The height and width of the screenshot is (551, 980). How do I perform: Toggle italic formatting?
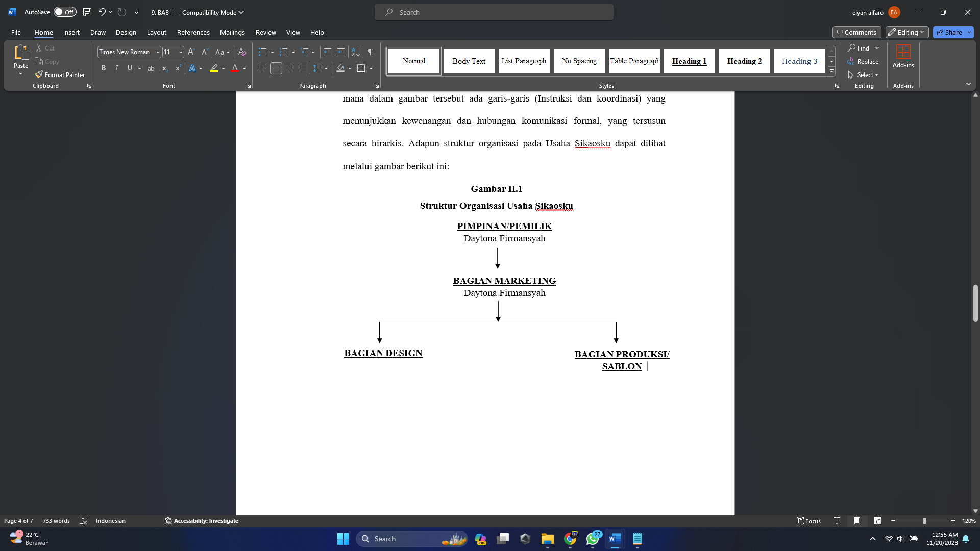point(117,68)
